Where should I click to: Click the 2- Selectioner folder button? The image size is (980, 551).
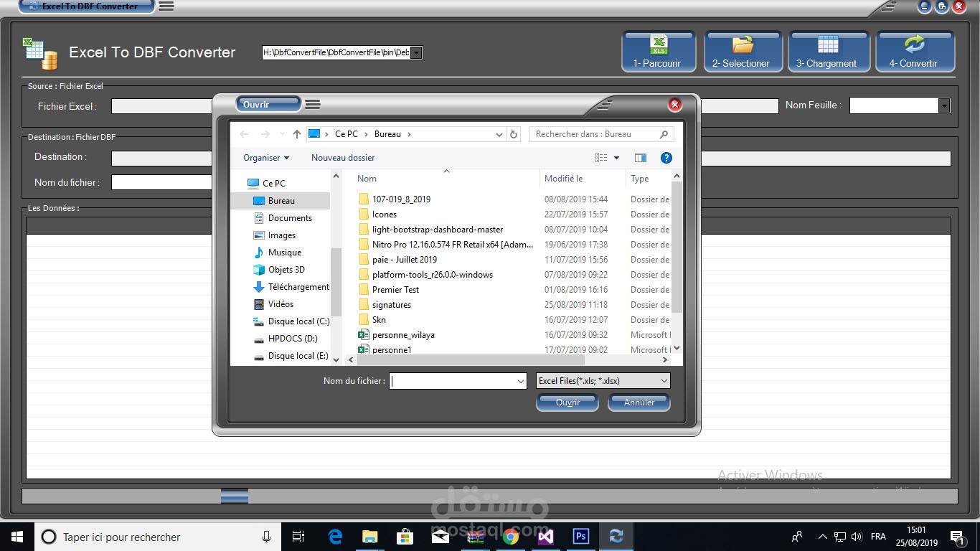[743, 52]
